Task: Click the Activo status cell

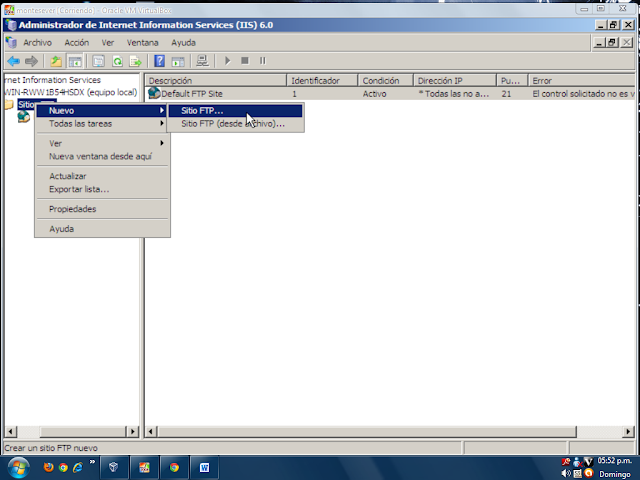Action: click(374, 94)
